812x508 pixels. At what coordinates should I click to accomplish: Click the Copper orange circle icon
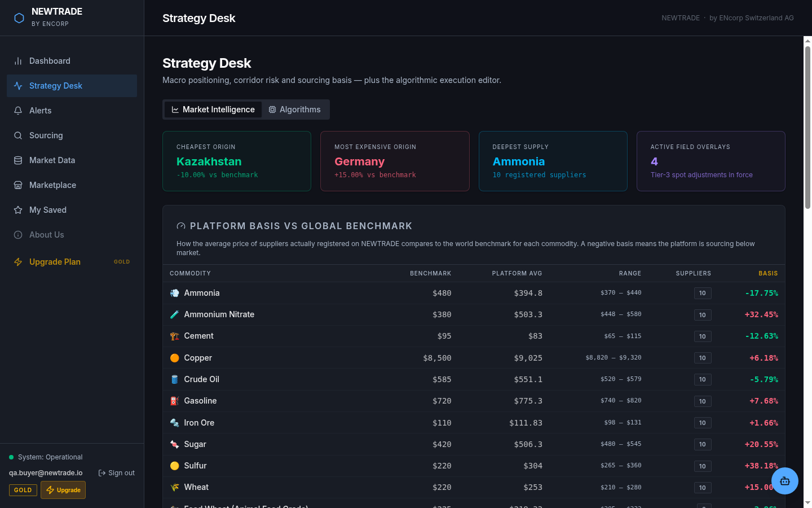coord(175,358)
